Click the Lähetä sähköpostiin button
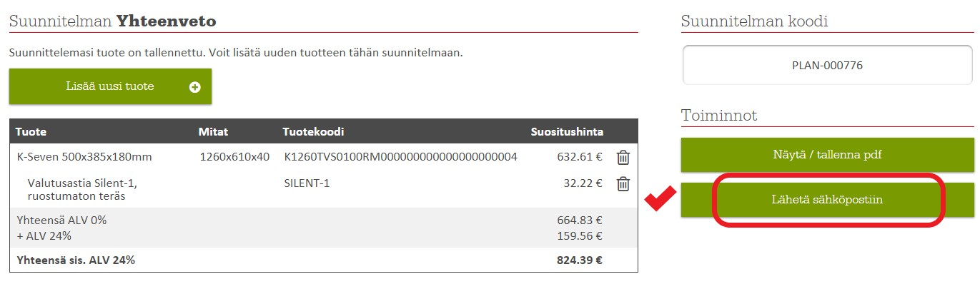 click(x=828, y=200)
